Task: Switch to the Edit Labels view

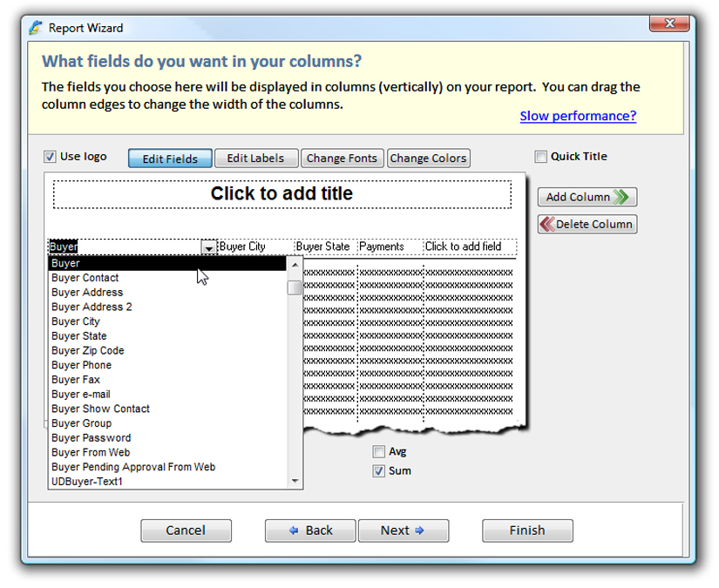Action: coord(256,159)
